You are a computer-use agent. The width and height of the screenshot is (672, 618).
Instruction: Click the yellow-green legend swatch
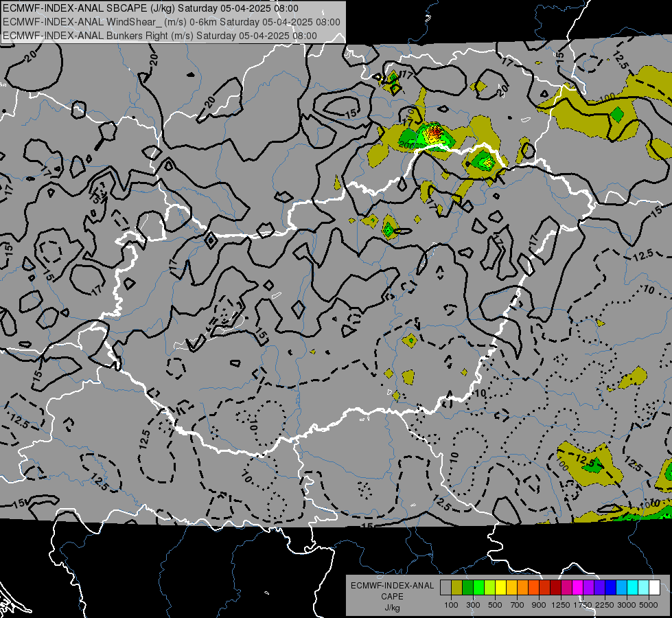point(490,588)
